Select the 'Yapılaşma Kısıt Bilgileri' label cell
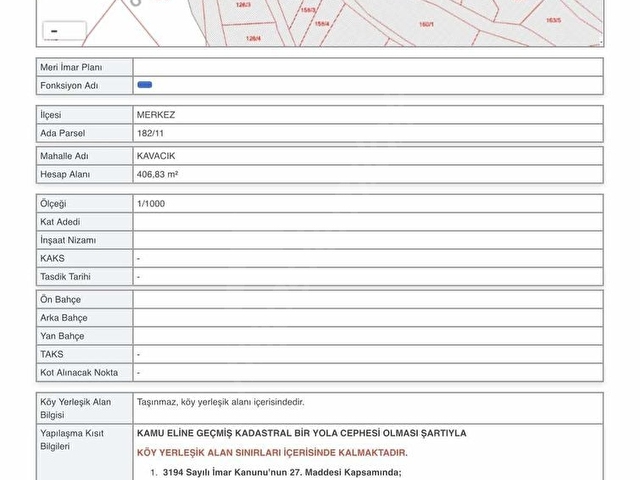Viewport: 640px width, 480px height. coord(84,453)
